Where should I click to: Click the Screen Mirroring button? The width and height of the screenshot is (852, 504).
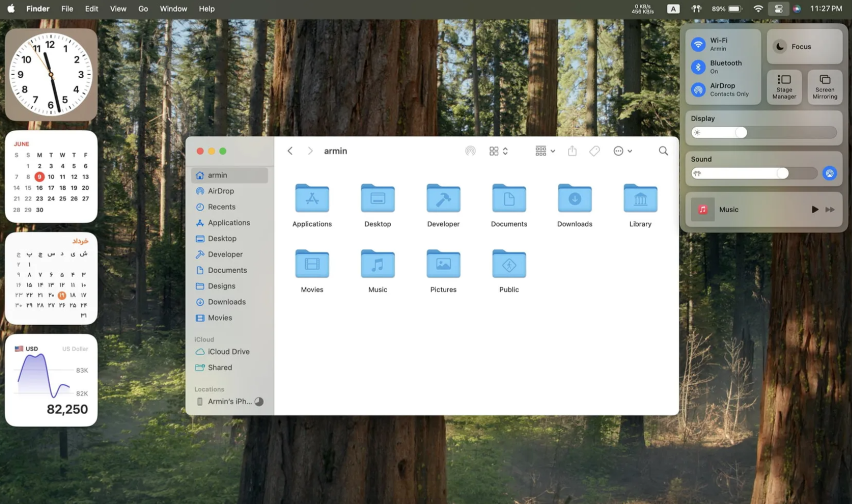pyautogui.click(x=825, y=87)
